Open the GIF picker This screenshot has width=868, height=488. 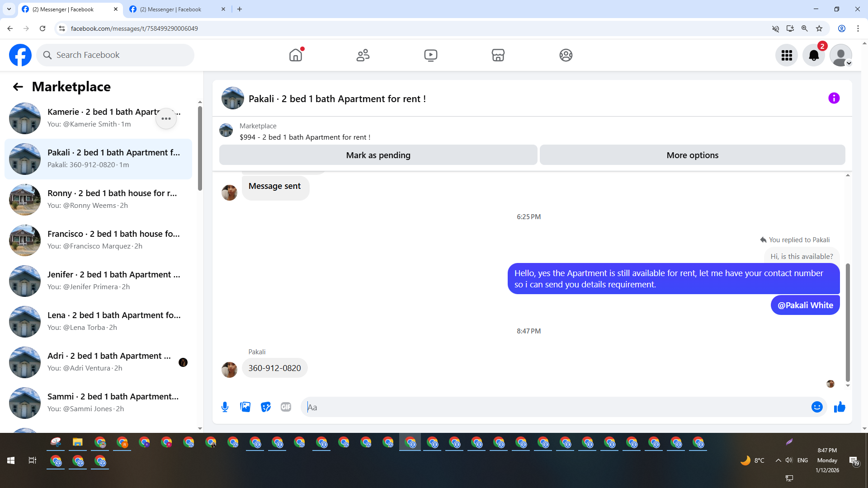click(x=286, y=407)
